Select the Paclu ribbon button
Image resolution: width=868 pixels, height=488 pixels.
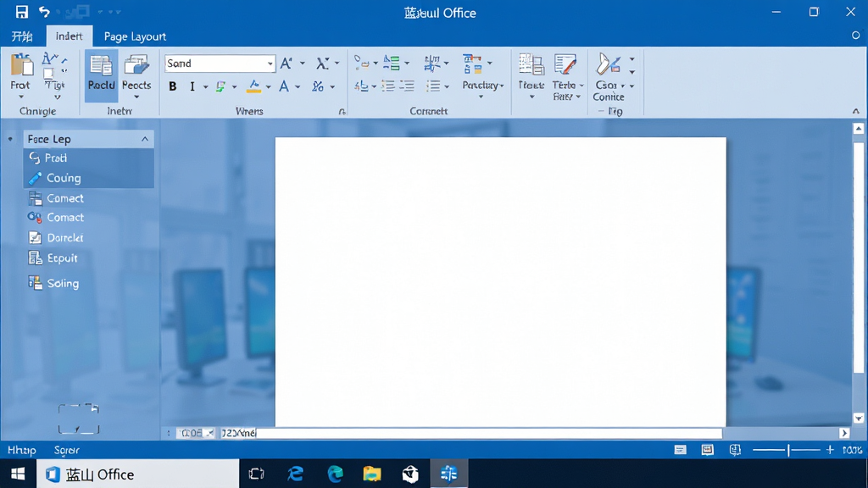[x=102, y=75]
